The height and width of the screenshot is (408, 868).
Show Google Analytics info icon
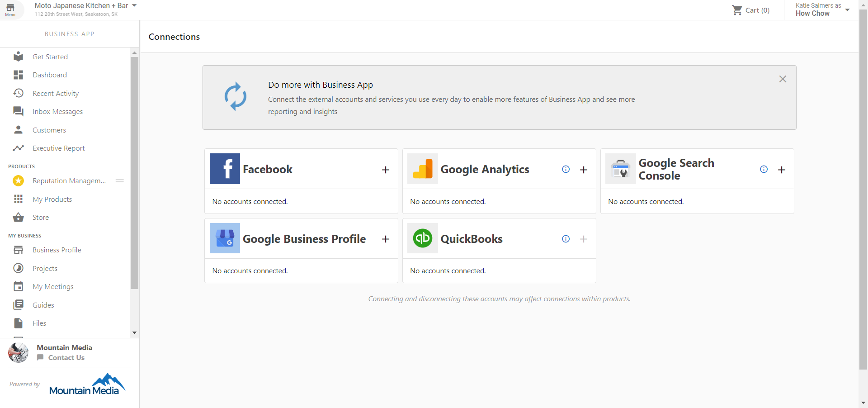566,169
